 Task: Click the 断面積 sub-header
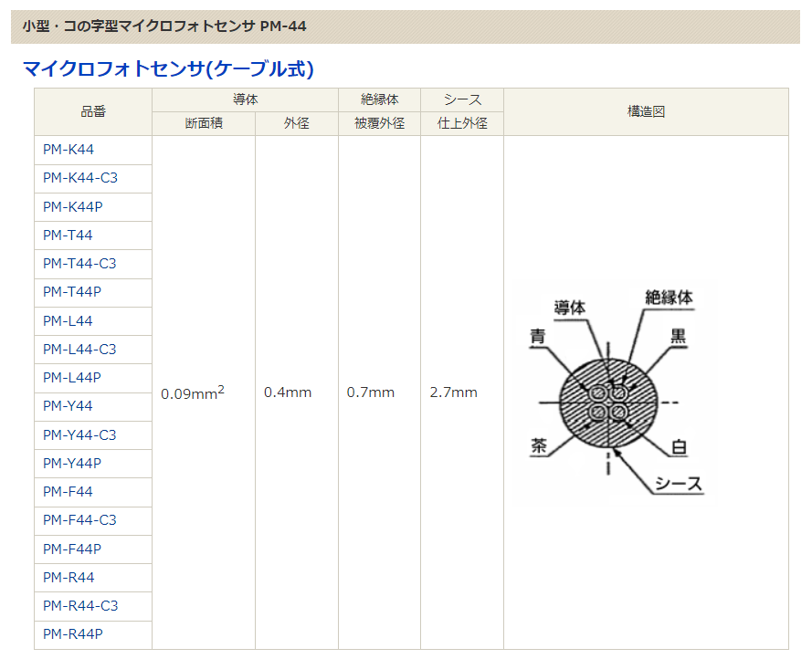coord(204,124)
